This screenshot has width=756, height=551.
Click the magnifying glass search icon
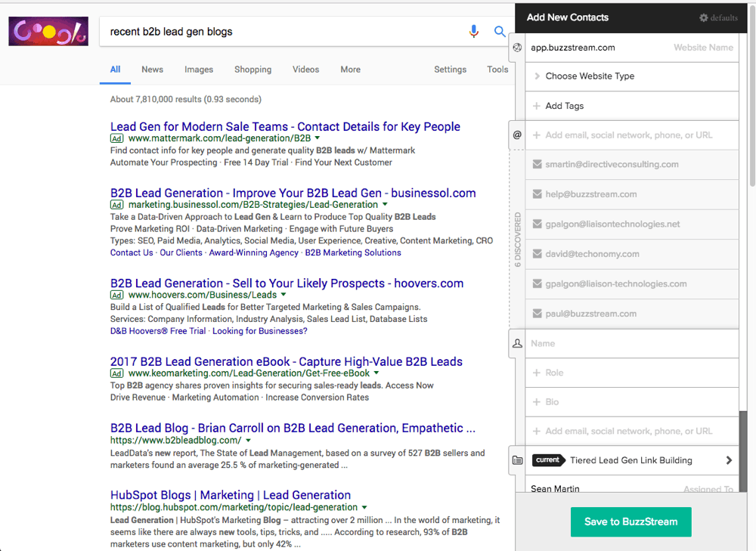[500, 32]
